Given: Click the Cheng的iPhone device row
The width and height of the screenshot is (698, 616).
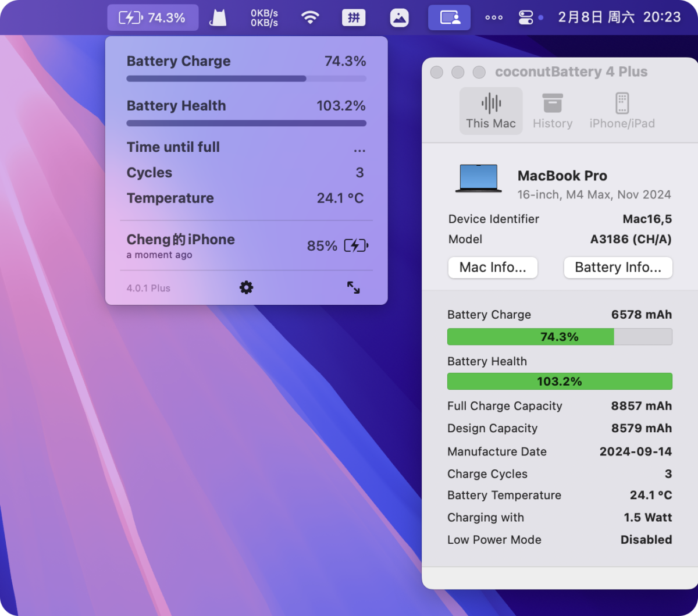Looking at the screenshot, I should click(x=247, y=245).
